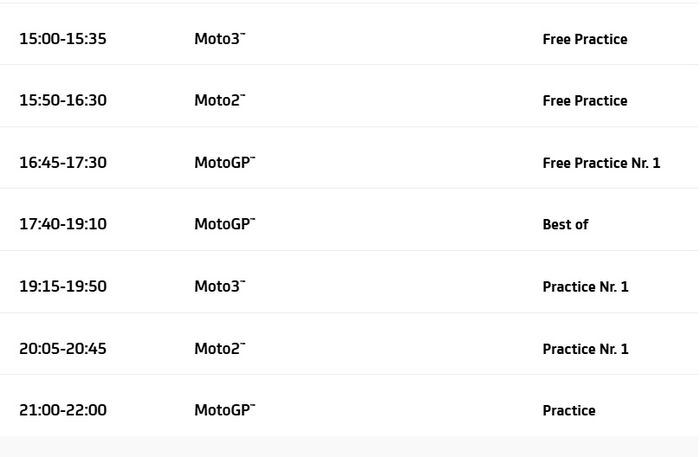Screen dimensions: 700x457
Task: Click the 15:50-16:30 time slot
Action: point(63,101)
